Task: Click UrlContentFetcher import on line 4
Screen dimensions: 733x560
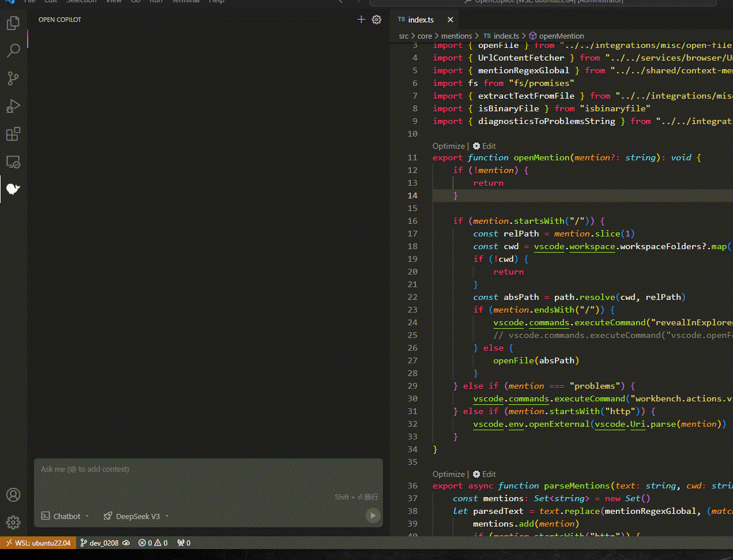Action: (521, 58)
